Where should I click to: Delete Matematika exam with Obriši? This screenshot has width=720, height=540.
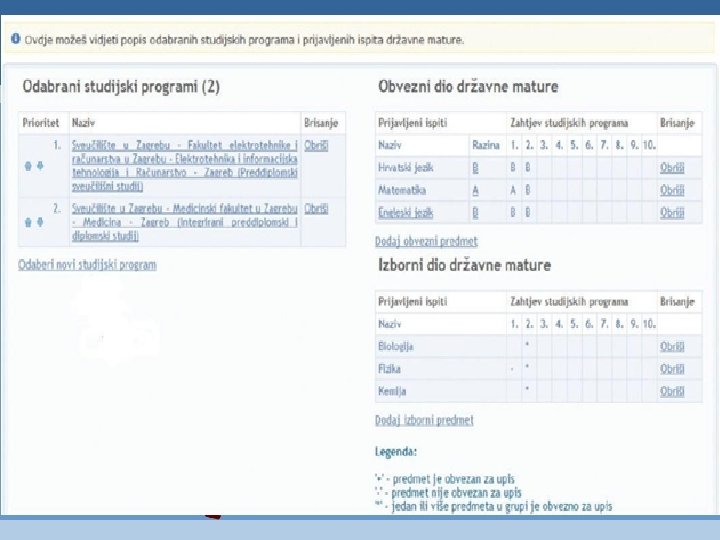[672, 191]
